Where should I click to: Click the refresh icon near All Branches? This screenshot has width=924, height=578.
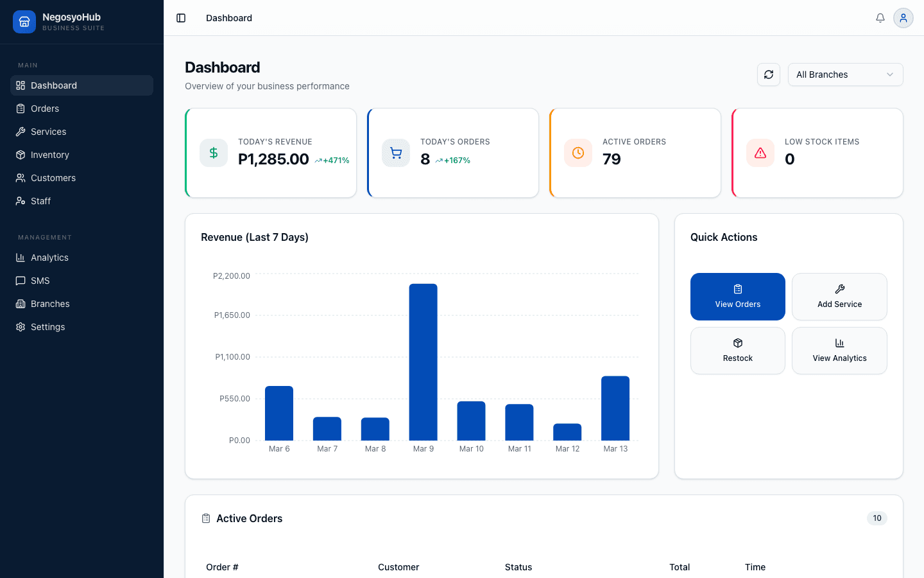[x=768, y=74]
